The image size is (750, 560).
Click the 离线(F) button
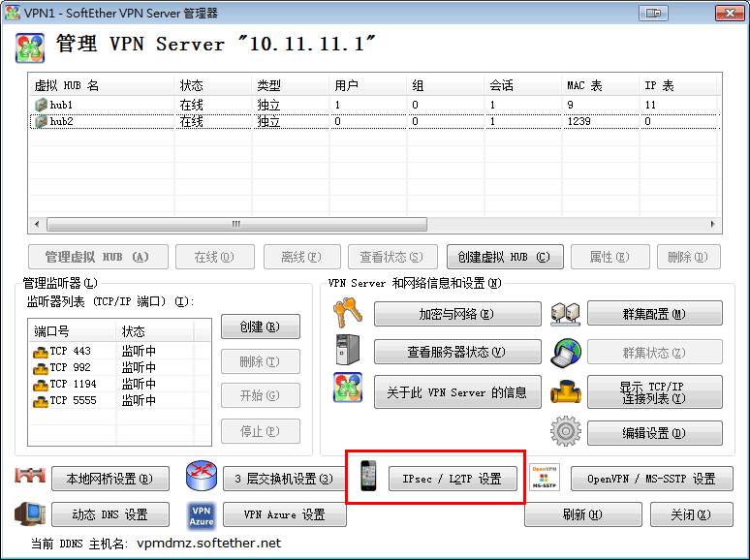coord(301,257)
